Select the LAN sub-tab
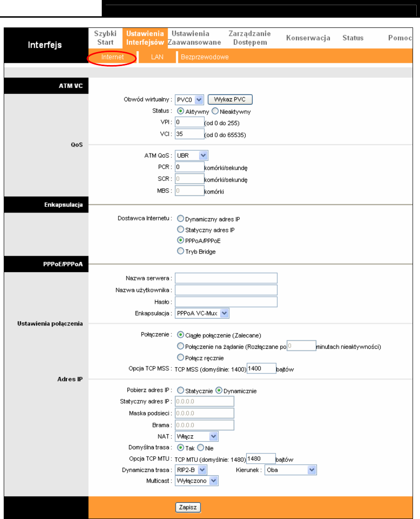Screen dimensions: 420x519 [x=157, y=57]
